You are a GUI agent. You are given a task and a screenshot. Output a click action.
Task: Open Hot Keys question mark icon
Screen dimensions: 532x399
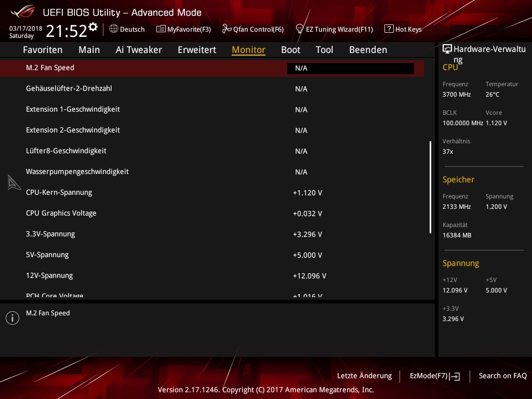389,29
